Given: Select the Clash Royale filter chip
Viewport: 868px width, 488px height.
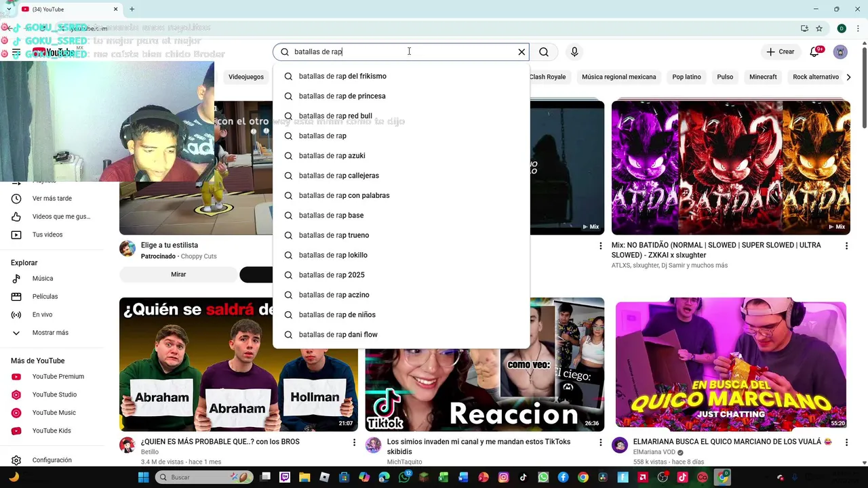Looking at the screenshot, I should click(x=547, y=77).
